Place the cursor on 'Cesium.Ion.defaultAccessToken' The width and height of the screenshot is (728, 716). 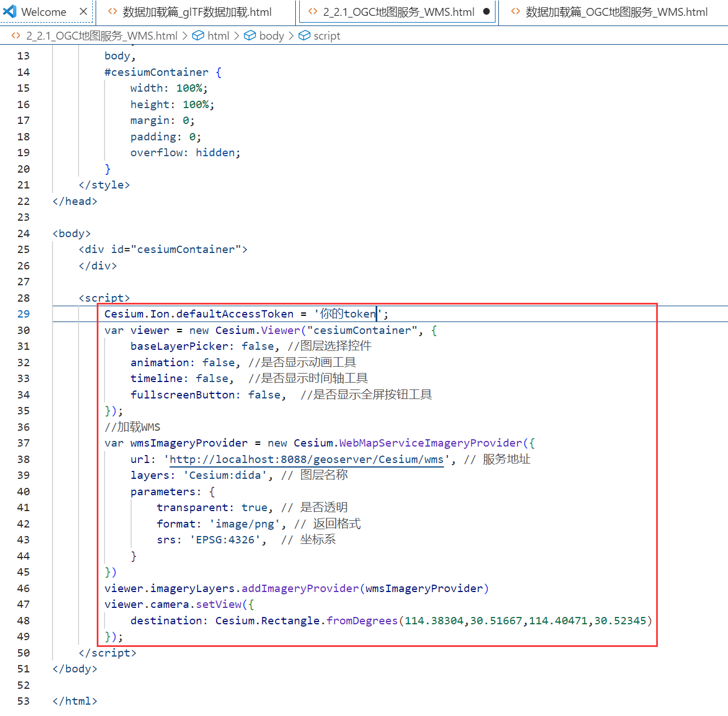coord(199,314)
